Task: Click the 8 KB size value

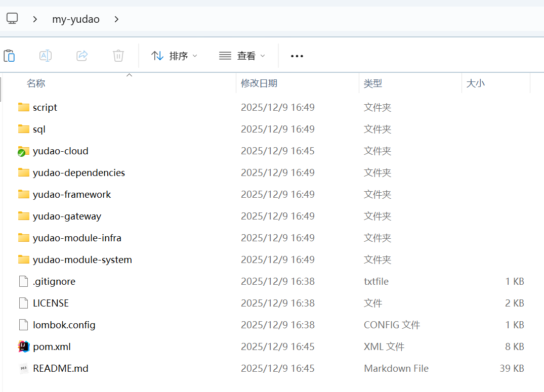Action: point(515,346)
